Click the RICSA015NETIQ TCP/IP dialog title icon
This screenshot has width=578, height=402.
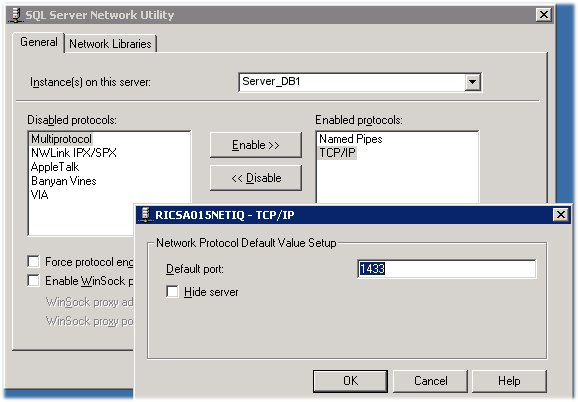pos(146,214)
